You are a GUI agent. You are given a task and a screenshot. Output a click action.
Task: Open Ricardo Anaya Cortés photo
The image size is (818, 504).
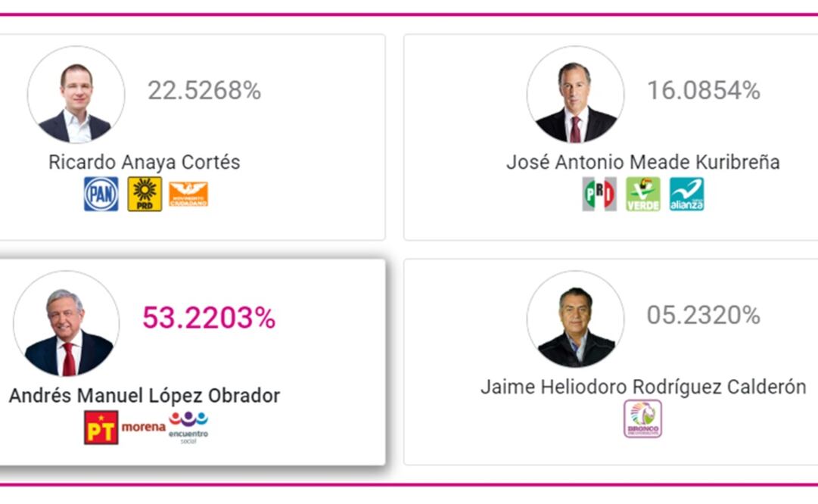(x=76, y=95)
